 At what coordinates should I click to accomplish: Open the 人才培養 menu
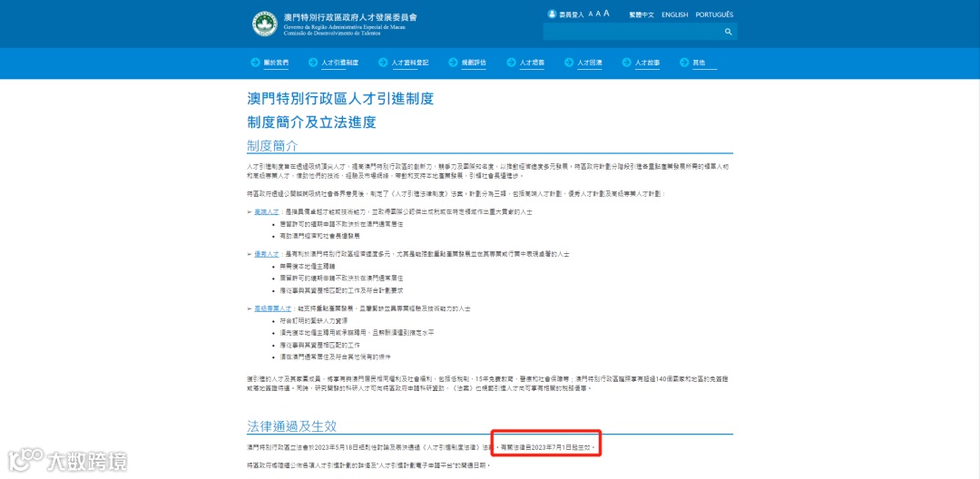[x=532, y=64]
